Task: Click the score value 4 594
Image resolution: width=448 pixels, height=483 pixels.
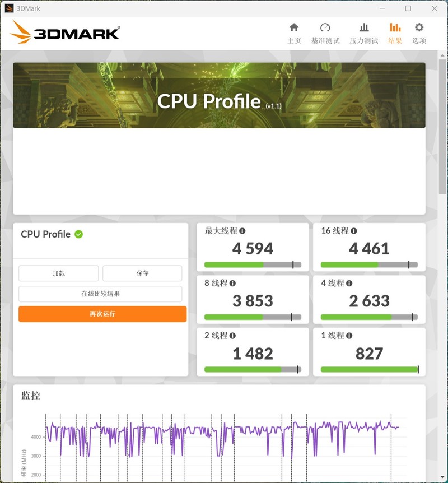Action: pos(253,249)
